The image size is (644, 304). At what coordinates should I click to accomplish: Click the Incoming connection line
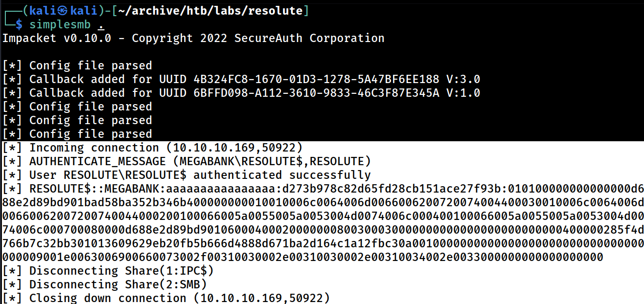coord(152,148)
